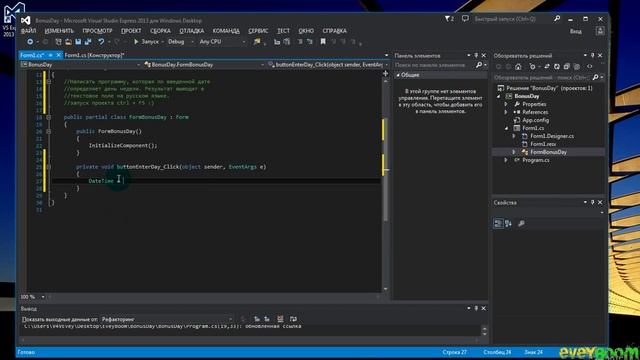The width and height of the screenshot is (640, 360).
Task: Click the bookmark toggle toolbar icon
Action: (323, 42)
